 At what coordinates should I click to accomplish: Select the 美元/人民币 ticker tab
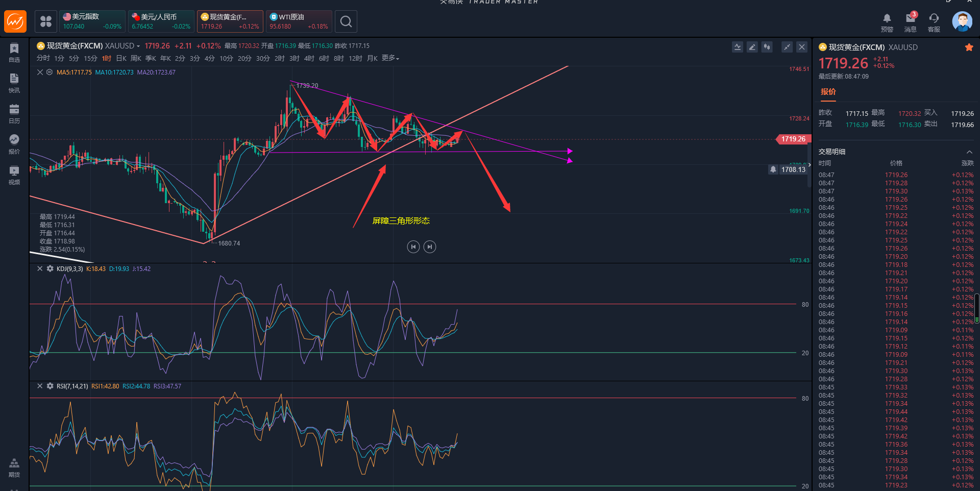click(161, 21)
